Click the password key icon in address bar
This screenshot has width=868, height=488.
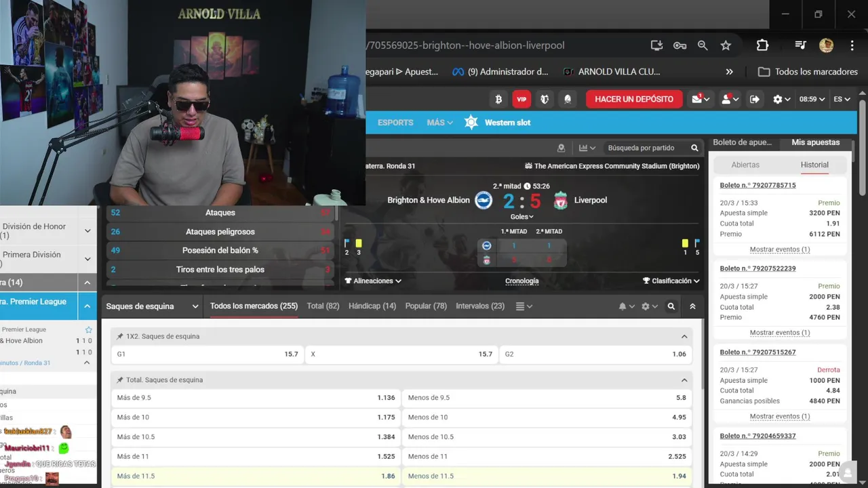coord(679,45)
